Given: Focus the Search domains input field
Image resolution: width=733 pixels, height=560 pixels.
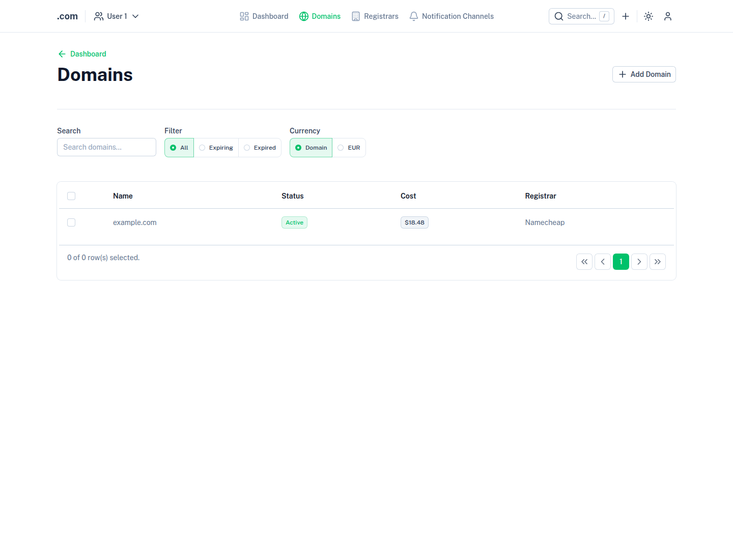Looking at the screenshot, I should click(106, 147).
